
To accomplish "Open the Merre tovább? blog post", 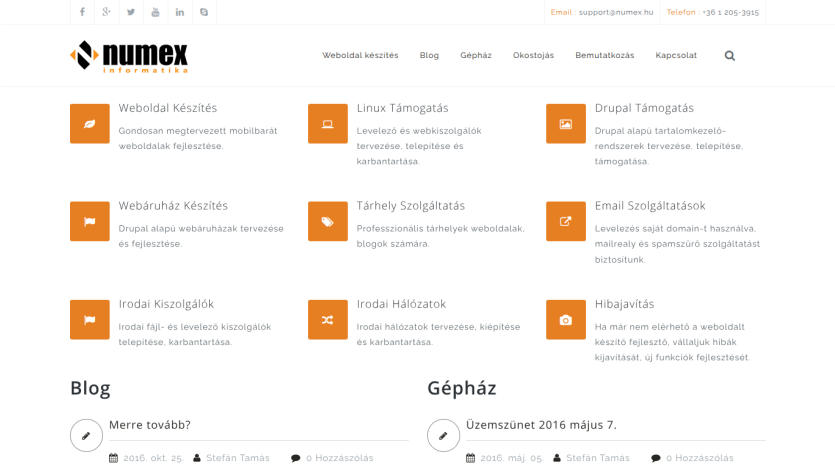I will click(150, 425).
